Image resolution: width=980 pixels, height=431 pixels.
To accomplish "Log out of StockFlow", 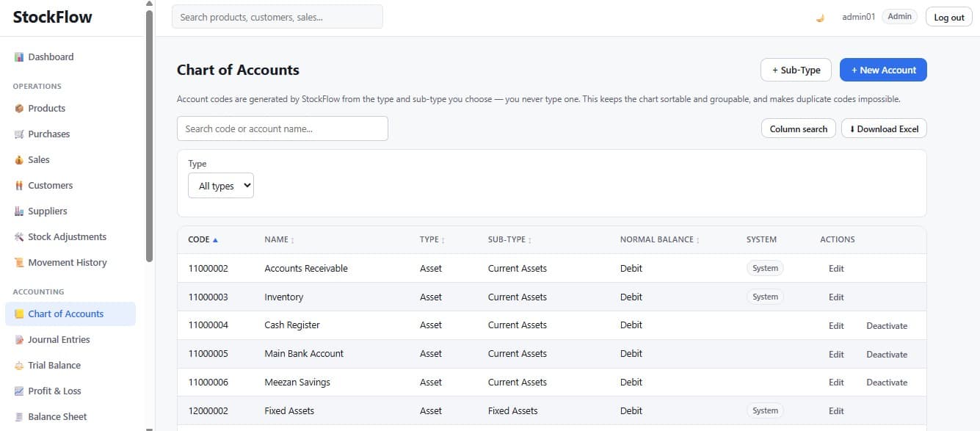I will point(949,17).
